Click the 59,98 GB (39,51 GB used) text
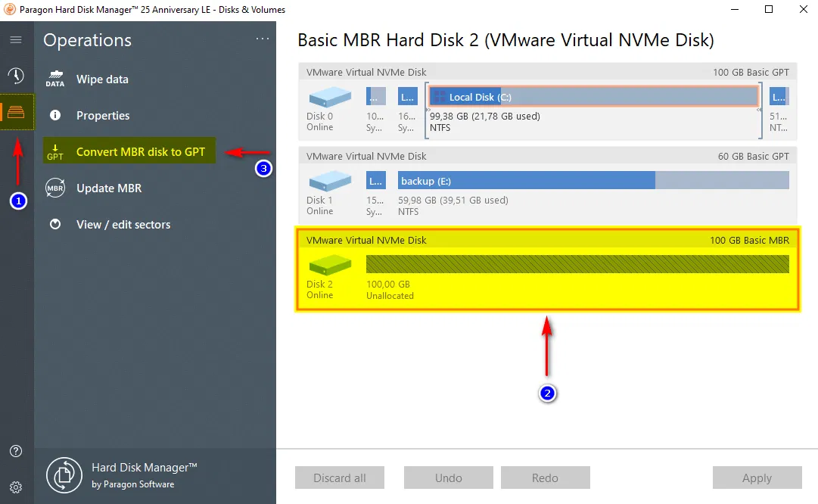 click(453, 200)
